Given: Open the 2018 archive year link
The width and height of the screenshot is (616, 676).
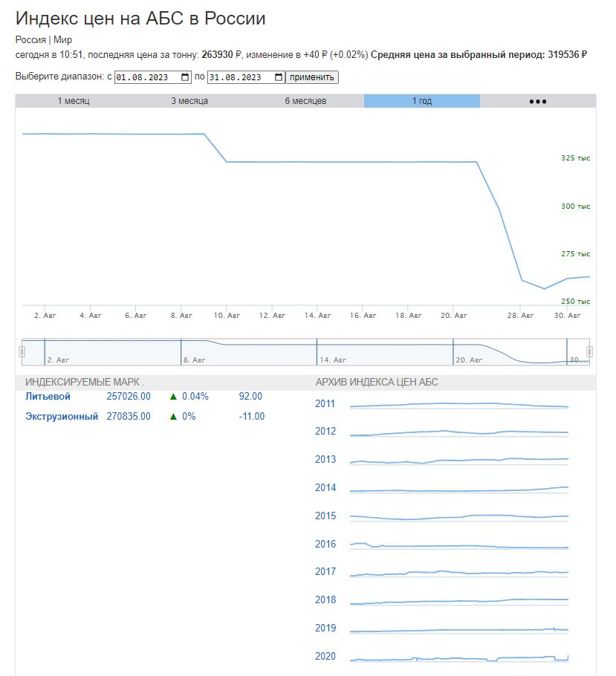Looking at the screenshot, I should (x=325, y=599).
